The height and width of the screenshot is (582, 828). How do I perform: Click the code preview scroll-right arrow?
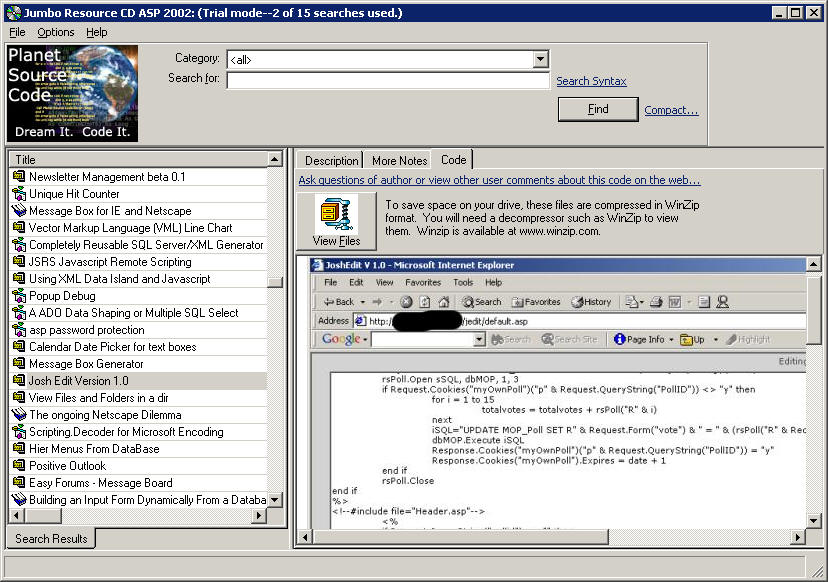point(798,537)
